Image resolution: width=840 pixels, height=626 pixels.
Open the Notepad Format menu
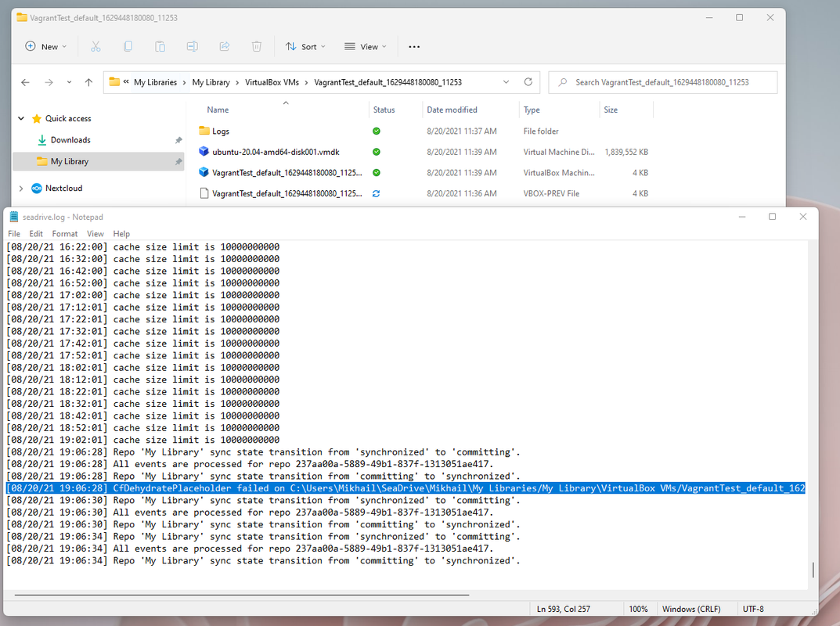pyautogui.click(x=65, y=233)
